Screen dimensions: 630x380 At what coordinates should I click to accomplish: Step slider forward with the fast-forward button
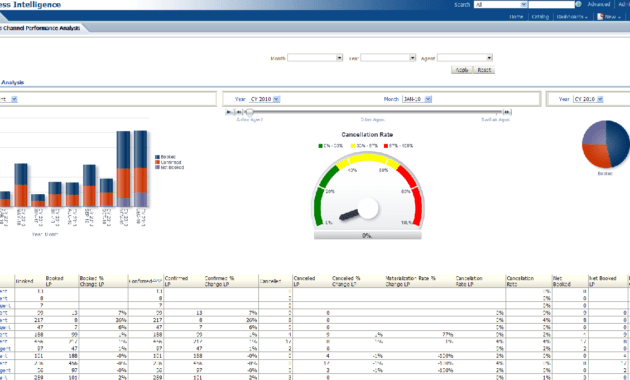point(507,112)
